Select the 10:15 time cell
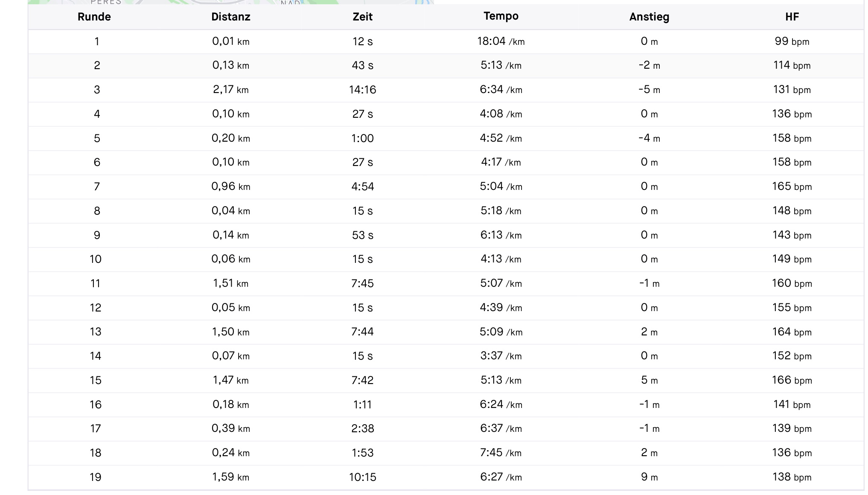Viewport: 868px width, 495px height. (x=362, y=477)
